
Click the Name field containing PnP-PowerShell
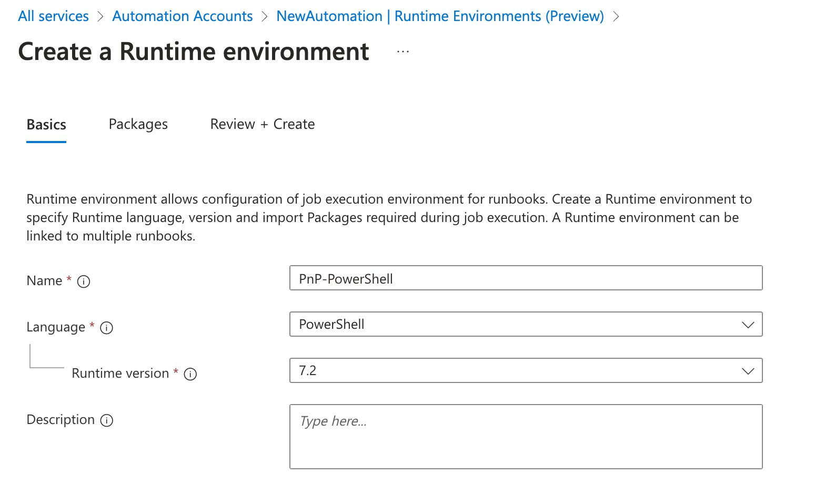coord(525,278)
